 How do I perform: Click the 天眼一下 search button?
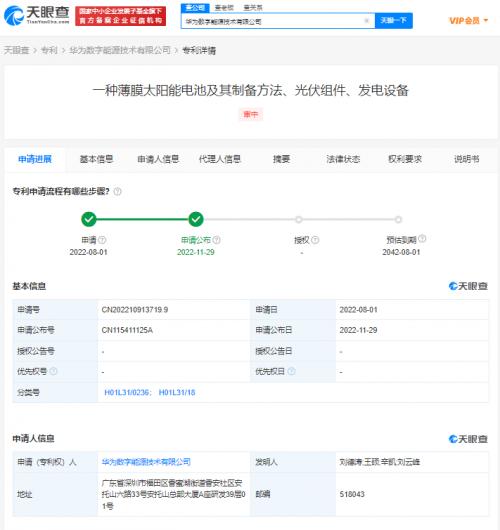(394, 21)
